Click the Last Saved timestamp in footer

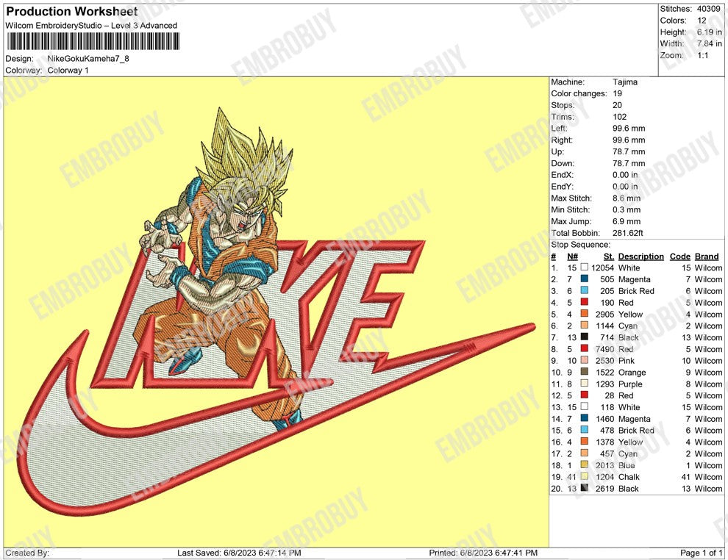(239, 553)
